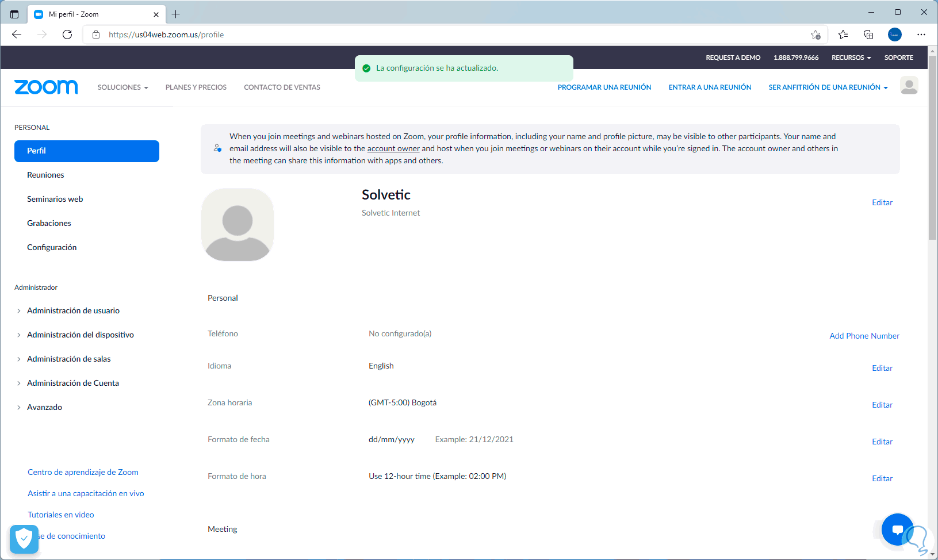Click the dd/mm/yyyy date format value
938x560 pixels.
point(392,439)
